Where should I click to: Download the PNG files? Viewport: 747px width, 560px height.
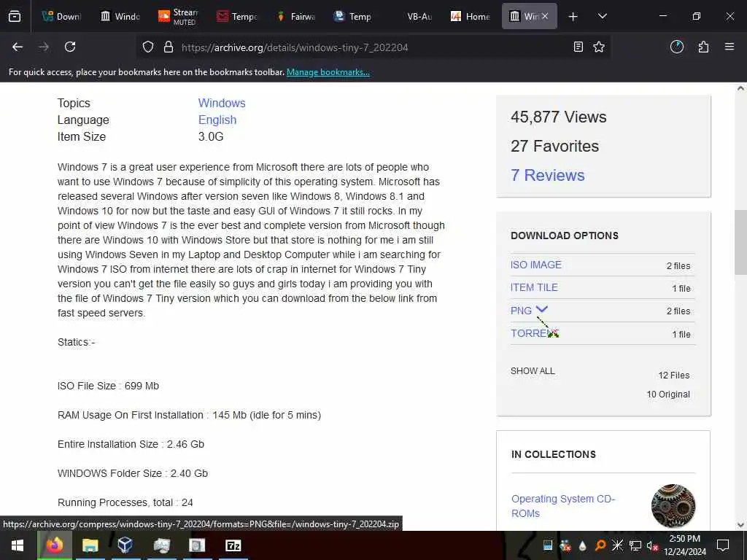click(x=521, y=311)
